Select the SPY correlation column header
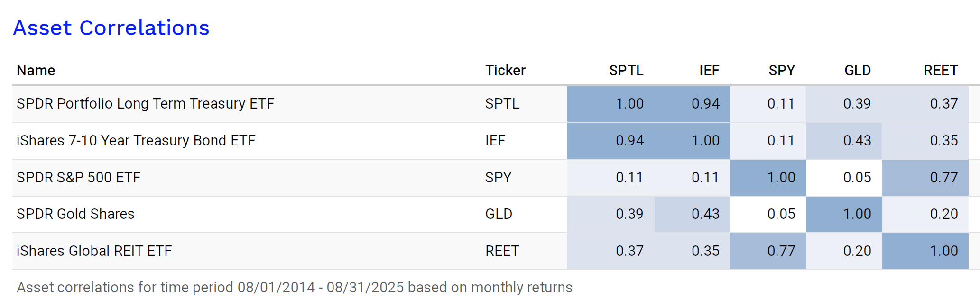Image resolution: width=980 pixels, height=308 pixels. coord(782,71)
